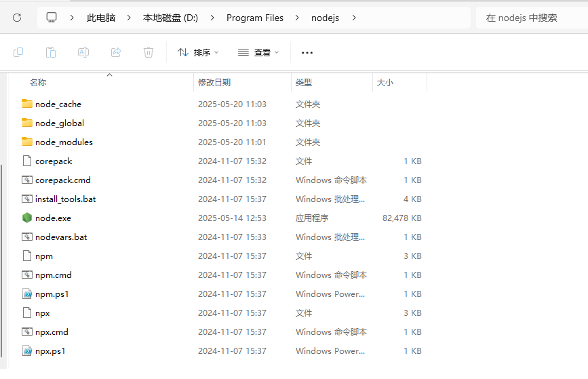Select the node_cache folder name
This screenshot has width=588, height=379.
click(58, 104)
